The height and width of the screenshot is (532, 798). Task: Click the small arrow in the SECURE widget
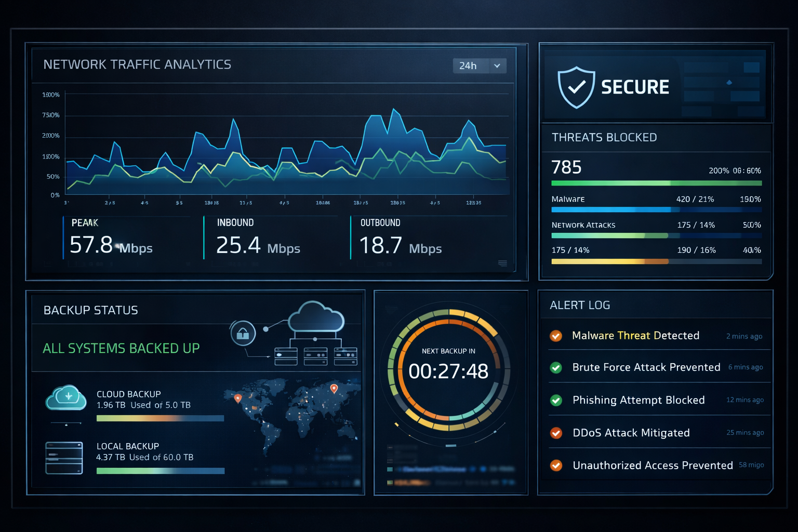pyautogui.click(x=730, y=82)
